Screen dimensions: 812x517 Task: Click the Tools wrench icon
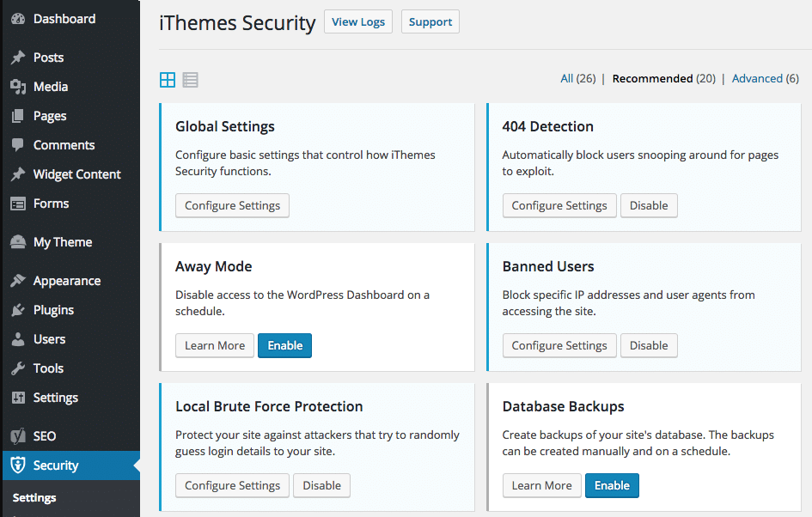coord(18,368)
